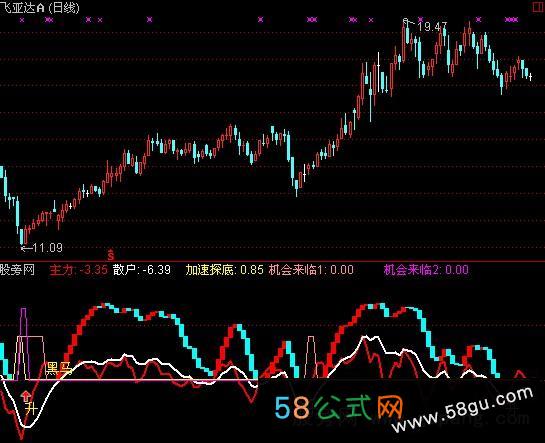Click the 股旁网 indicator name label

coord(17,270)
